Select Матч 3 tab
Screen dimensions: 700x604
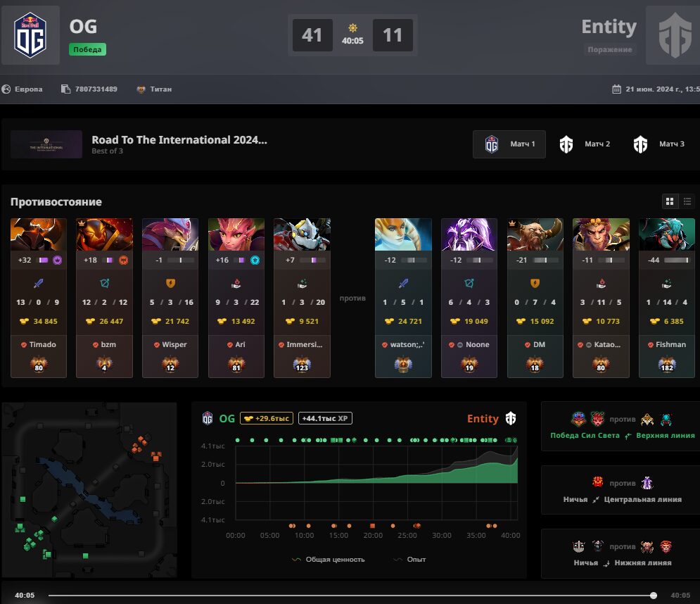pyautogui.click(x=659, y=144)
